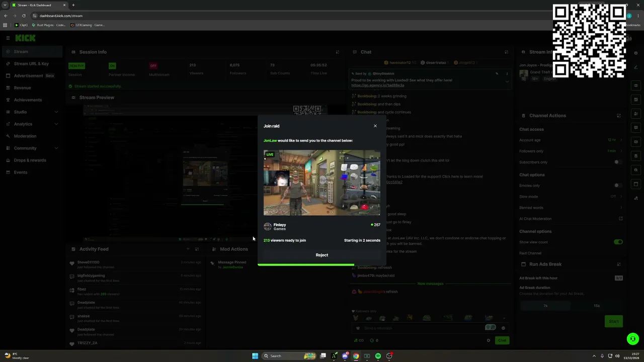The width and height of the screenshot is (644, 362).
Task: Open Discord from taskbar
Action: click(x=345, y=356)
